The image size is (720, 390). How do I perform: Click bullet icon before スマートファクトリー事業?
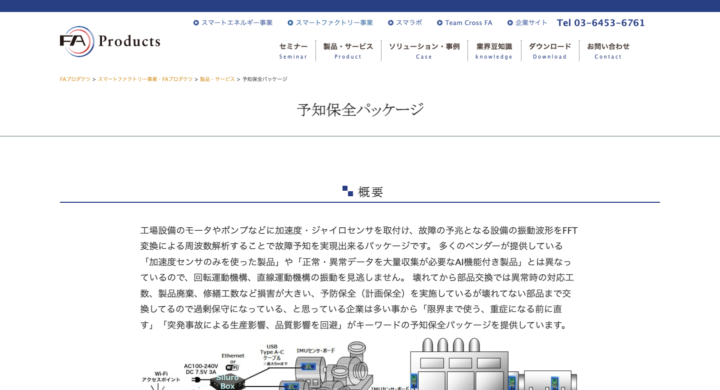pos(290,23)
